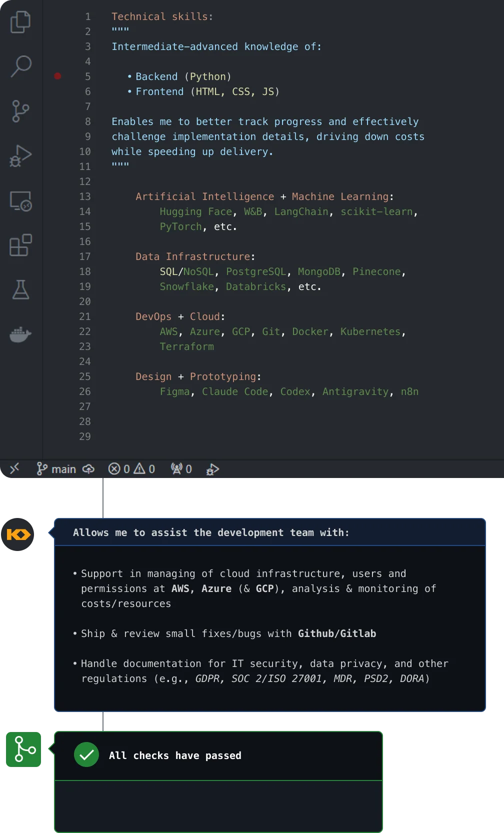
Task: Click the 'PyTorch' token on line 15
Action: point(180,226)
